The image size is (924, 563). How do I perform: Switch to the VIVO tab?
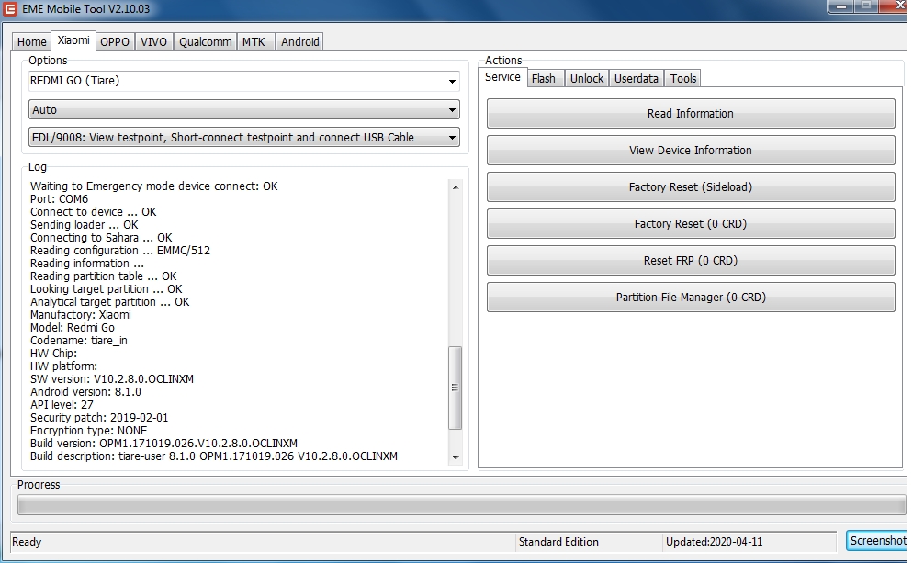tap(153, 42)
